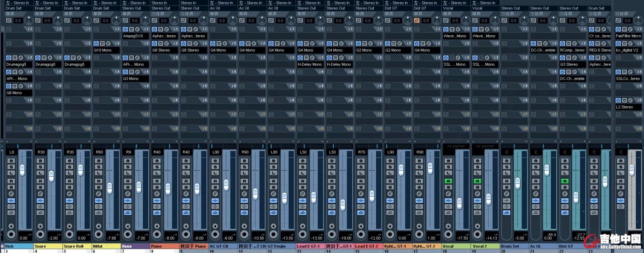Viewport: 644px width, 253px height.
Task: Disable orange phase invert on Ryht... GT-2
Action: coord(417,21)
